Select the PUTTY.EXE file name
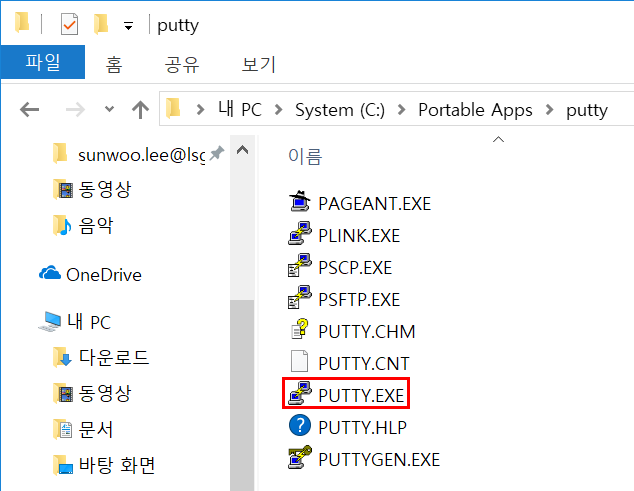 coord(361,396)
